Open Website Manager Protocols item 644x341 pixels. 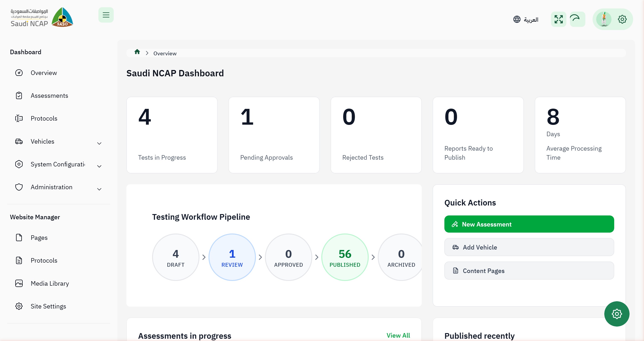point(58,260)
